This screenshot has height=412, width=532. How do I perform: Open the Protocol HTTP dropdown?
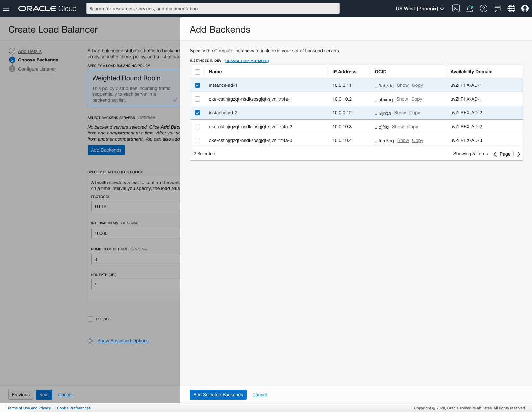pos(136,206)
